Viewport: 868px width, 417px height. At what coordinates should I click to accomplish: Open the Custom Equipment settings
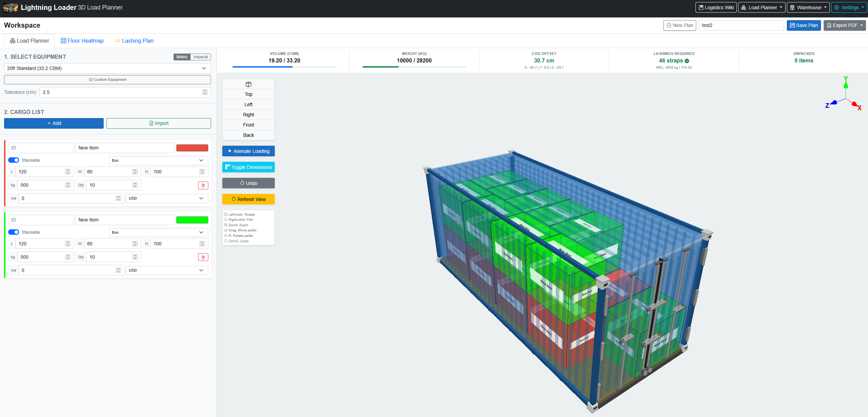pos(107,79)
